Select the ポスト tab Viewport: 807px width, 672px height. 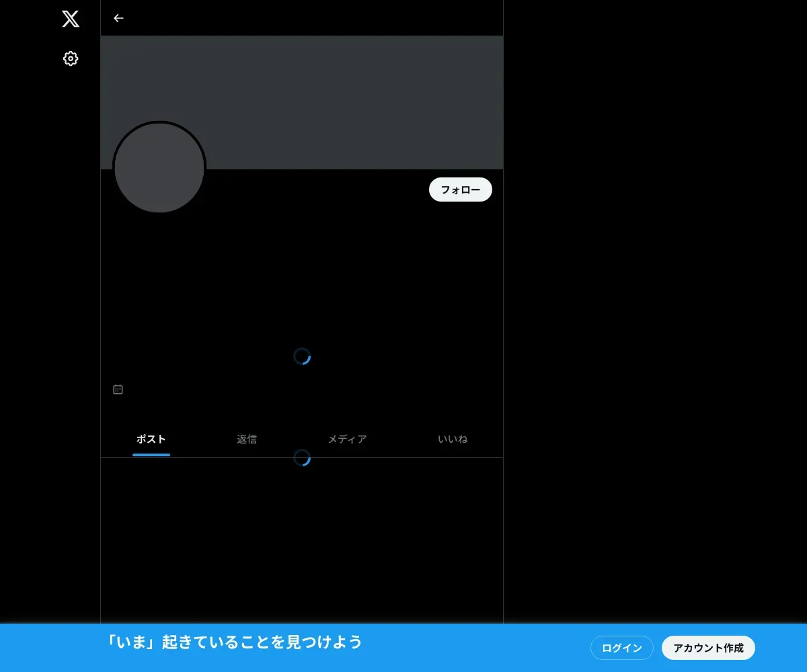tap(151, 439)
